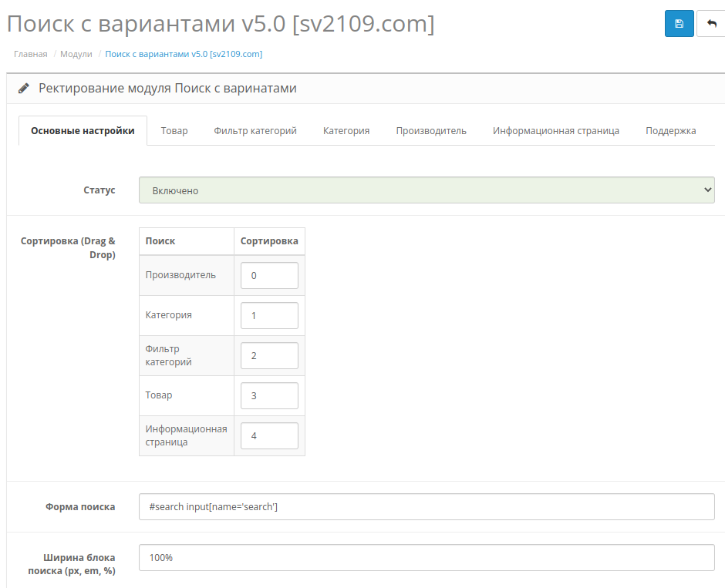Focus the Фильтр категорий sort order field

[270, 356]
